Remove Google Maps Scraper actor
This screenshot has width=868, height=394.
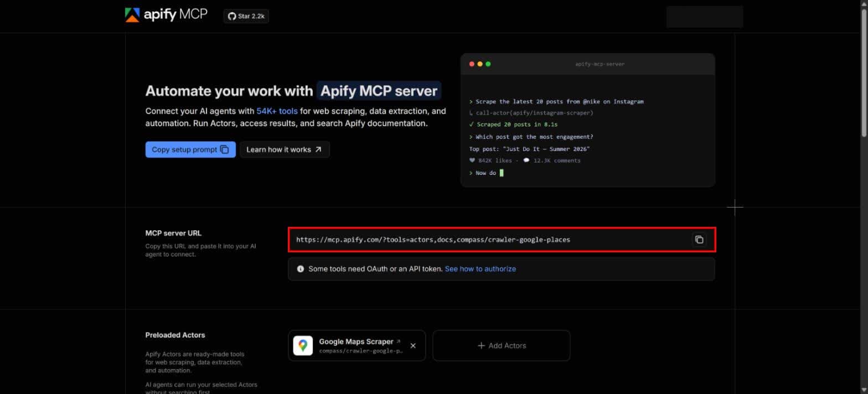pos(413,346)
